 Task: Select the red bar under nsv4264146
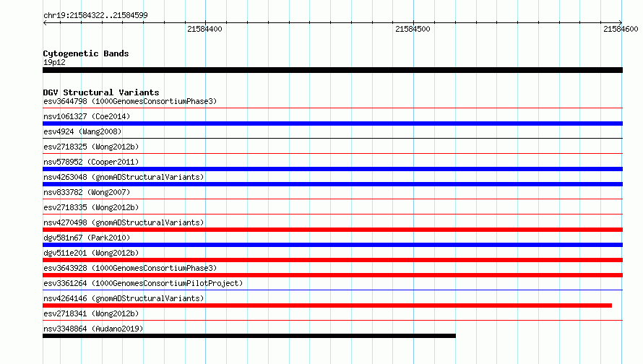pyautogui.click(x=327, y=305)
